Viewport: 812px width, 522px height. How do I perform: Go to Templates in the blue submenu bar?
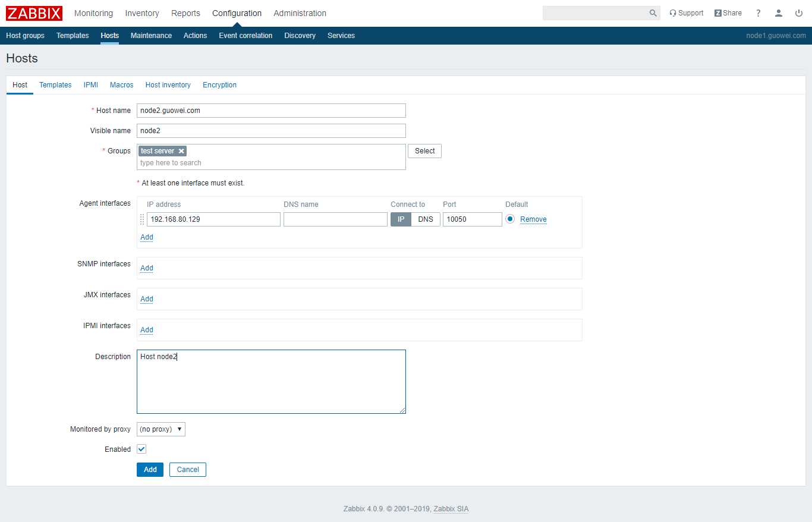point(73,36)
